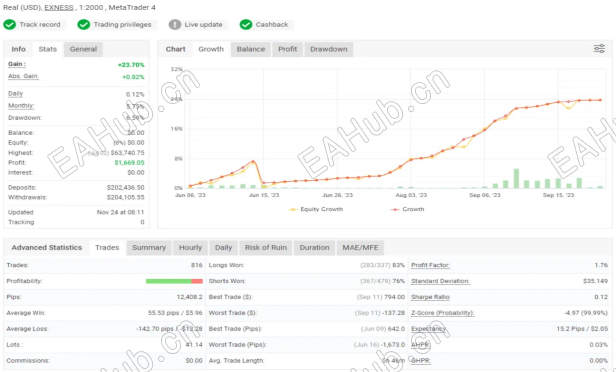Click the Sharpe Ratio label link
Image resolution: width=616 pixels, height=372 pixels.
430,297
